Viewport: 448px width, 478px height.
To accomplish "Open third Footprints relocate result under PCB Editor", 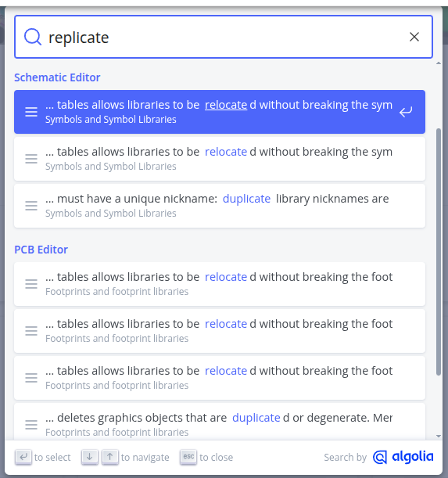I will [220, 378].
